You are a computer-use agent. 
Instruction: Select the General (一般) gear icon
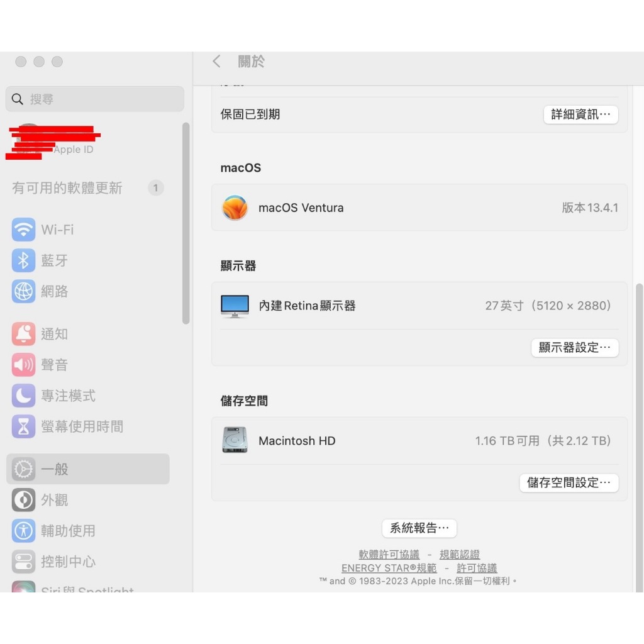23,469
